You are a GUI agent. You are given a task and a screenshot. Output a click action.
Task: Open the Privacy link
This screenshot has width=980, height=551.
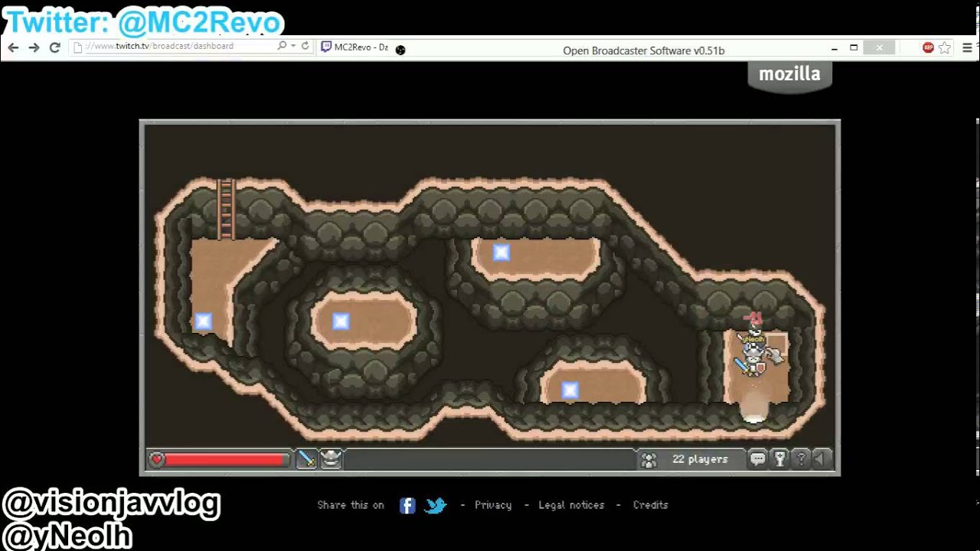[x=493, y=505]
